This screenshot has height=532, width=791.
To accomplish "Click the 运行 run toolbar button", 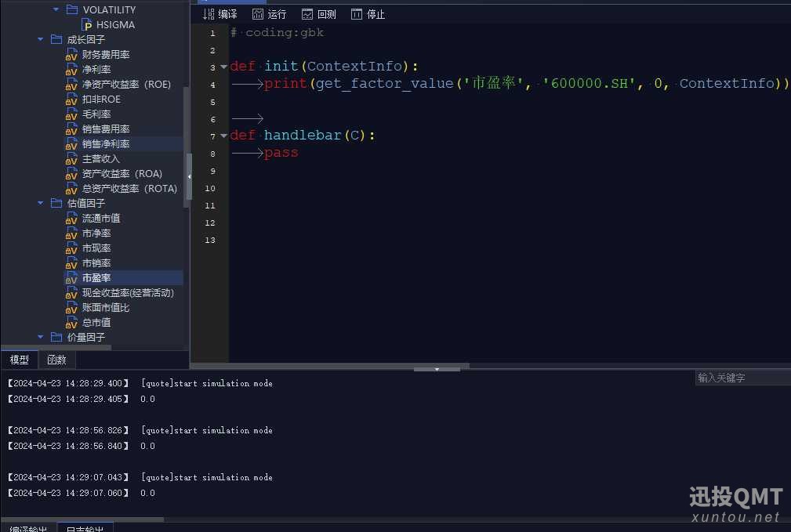I will (269, 14).
